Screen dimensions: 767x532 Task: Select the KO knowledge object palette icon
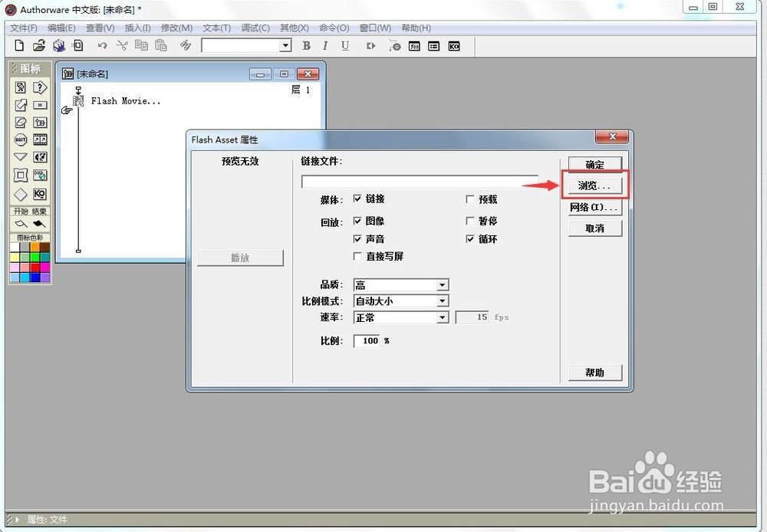point(40,194)
